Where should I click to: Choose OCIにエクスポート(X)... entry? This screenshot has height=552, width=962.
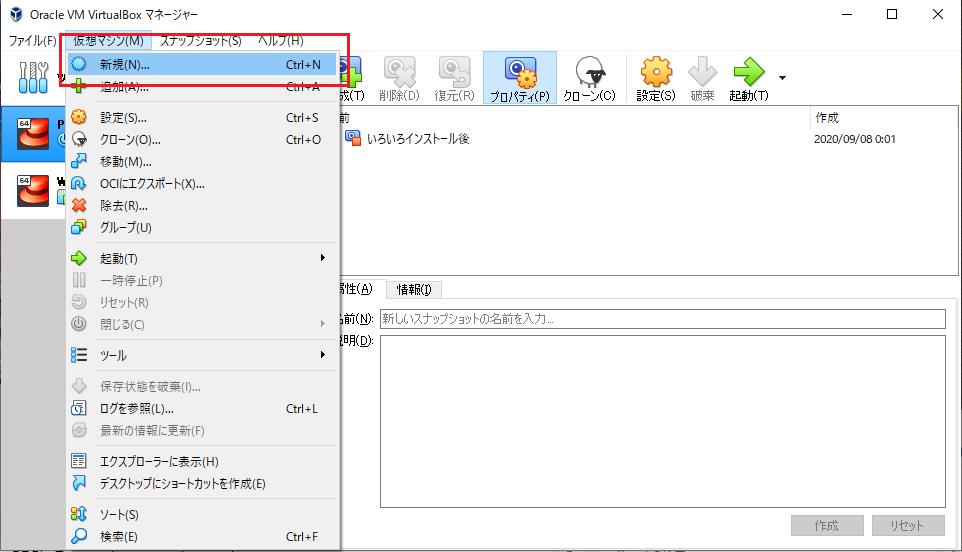pos(202,184)
